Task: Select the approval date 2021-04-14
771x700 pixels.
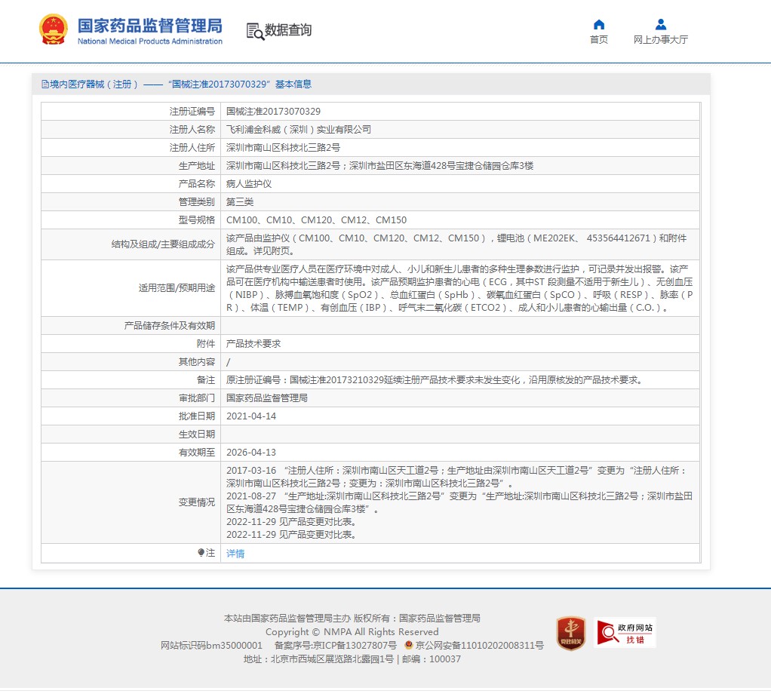Action: tap(251, 416)
